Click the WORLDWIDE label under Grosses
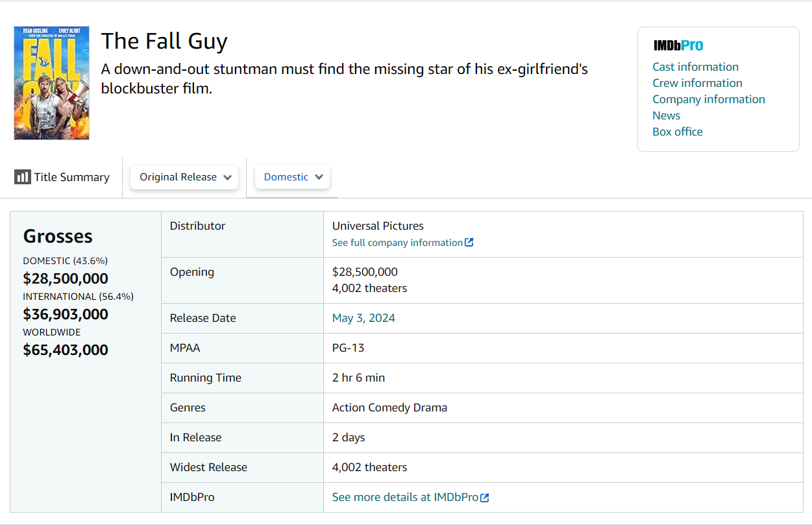The image size is (812, 525). point(52,332)
